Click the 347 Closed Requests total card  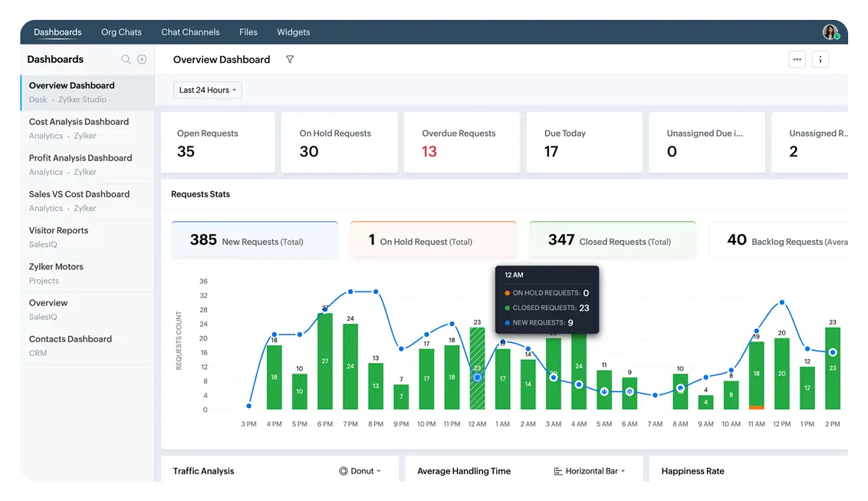tap(612, 240)
